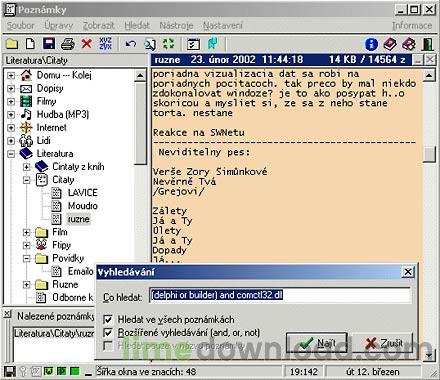Save using the blue floppy disk toolbar icon
The height and width of the screenshot is (380, 440).
click(x=49, y=44)
